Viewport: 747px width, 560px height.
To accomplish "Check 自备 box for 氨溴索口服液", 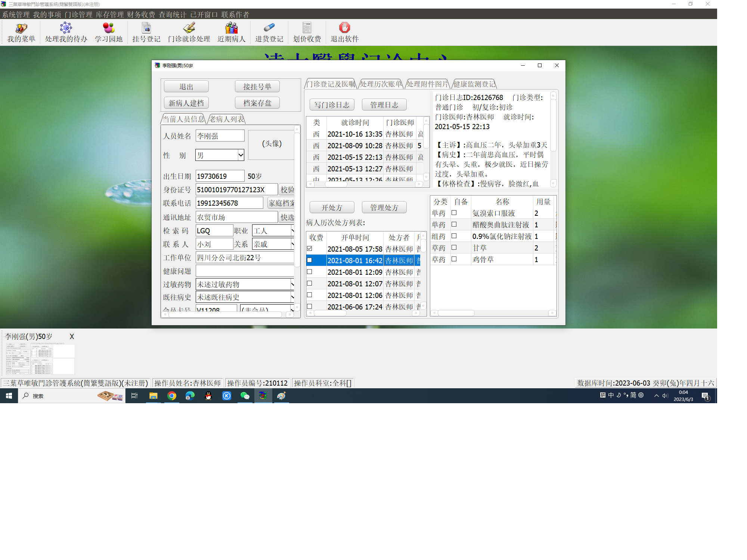I will (454, 213).
